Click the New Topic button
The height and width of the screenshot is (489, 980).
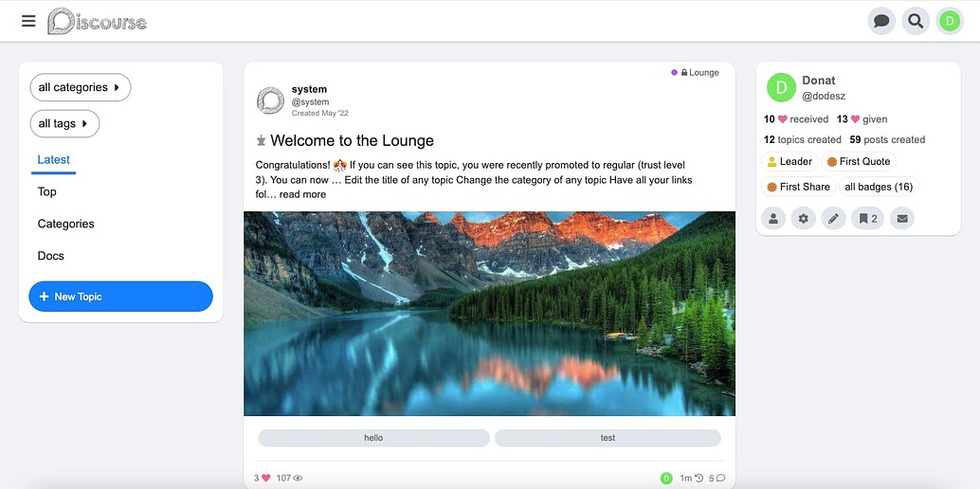pos(120,297)
